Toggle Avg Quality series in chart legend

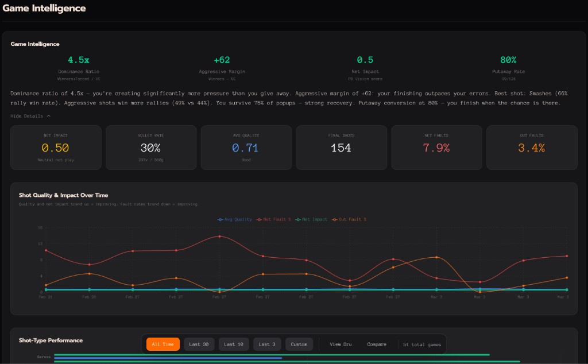coord(235,219)
